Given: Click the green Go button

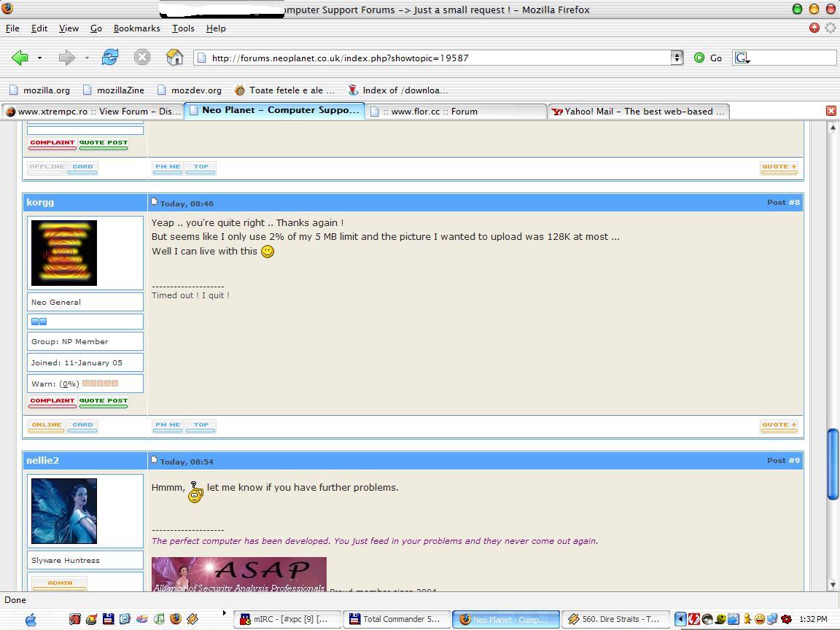Looking at the screenshot, I should click(x=708, y=58).
